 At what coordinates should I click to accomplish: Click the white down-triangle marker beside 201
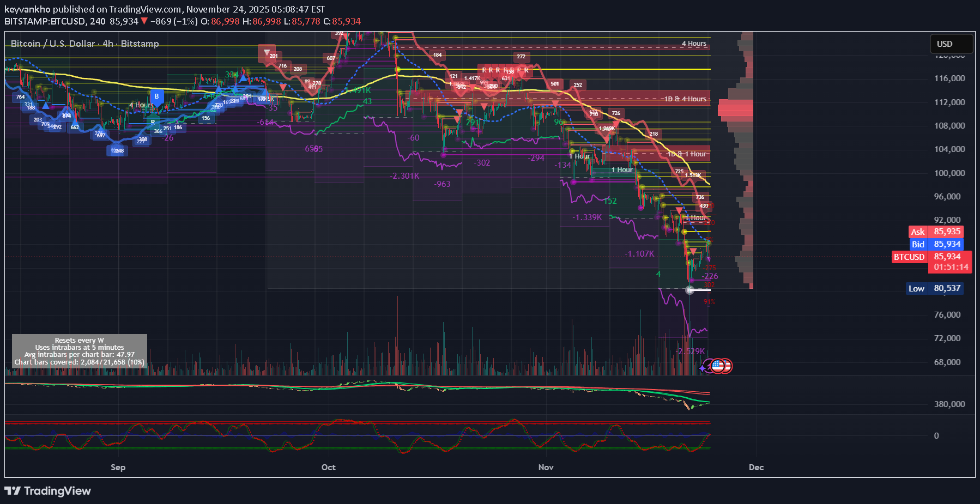[x=267, y=53]
